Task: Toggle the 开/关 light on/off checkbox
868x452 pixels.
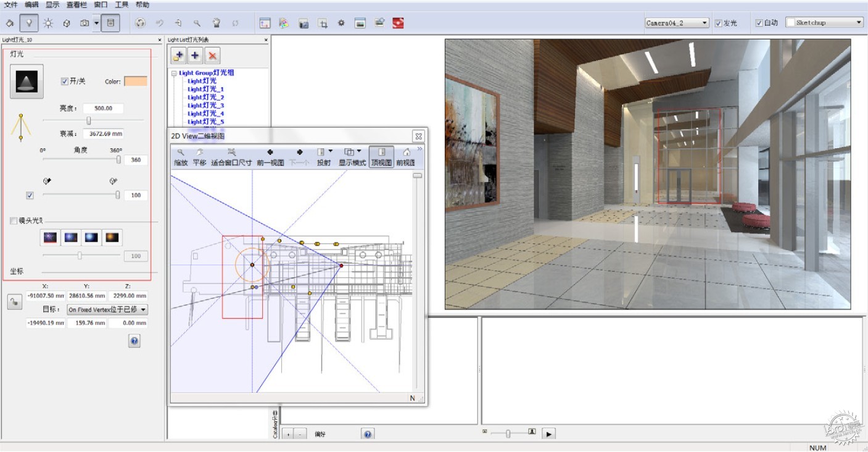Action: (65, 82)
